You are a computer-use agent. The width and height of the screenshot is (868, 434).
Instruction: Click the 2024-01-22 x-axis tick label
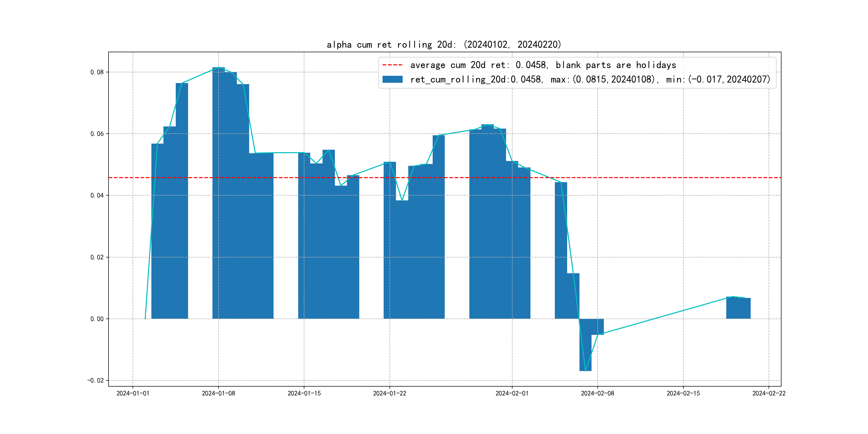click(390, 393)
